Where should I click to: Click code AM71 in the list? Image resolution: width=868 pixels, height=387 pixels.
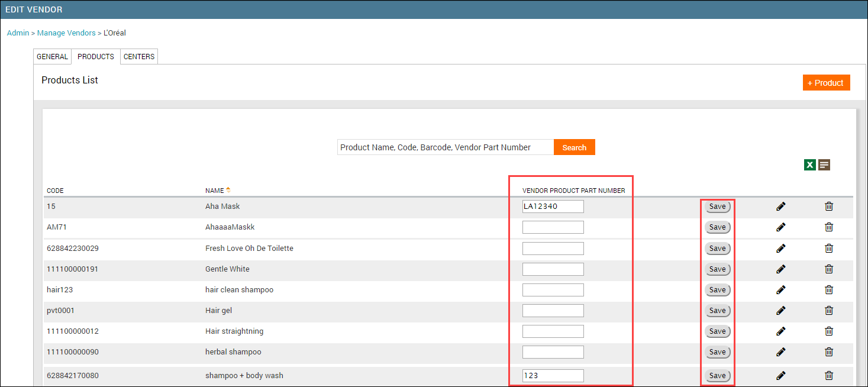[x=56, y=227]
